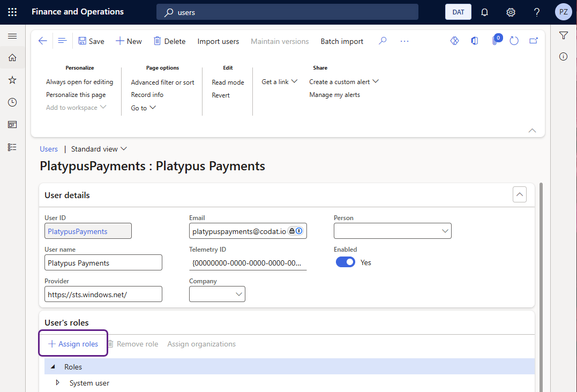Open the app launcher waffle icon

pyautogui.click(x=12, y=12)
